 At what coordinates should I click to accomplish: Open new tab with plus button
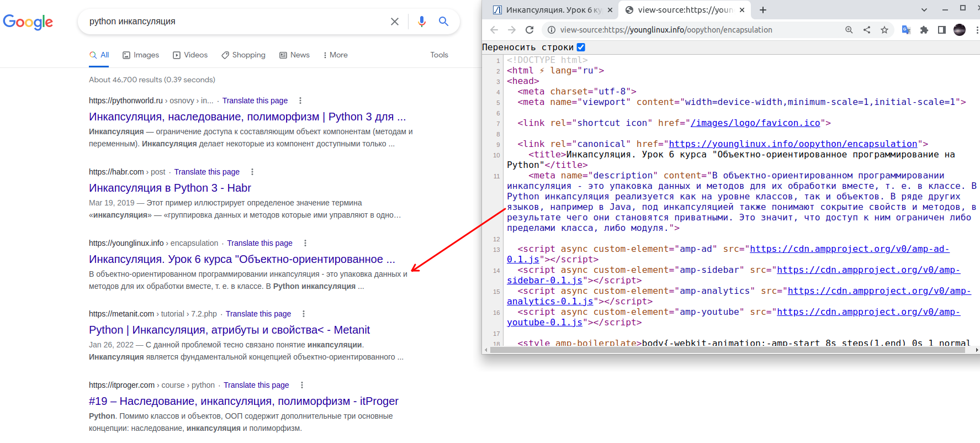[763, 10]
